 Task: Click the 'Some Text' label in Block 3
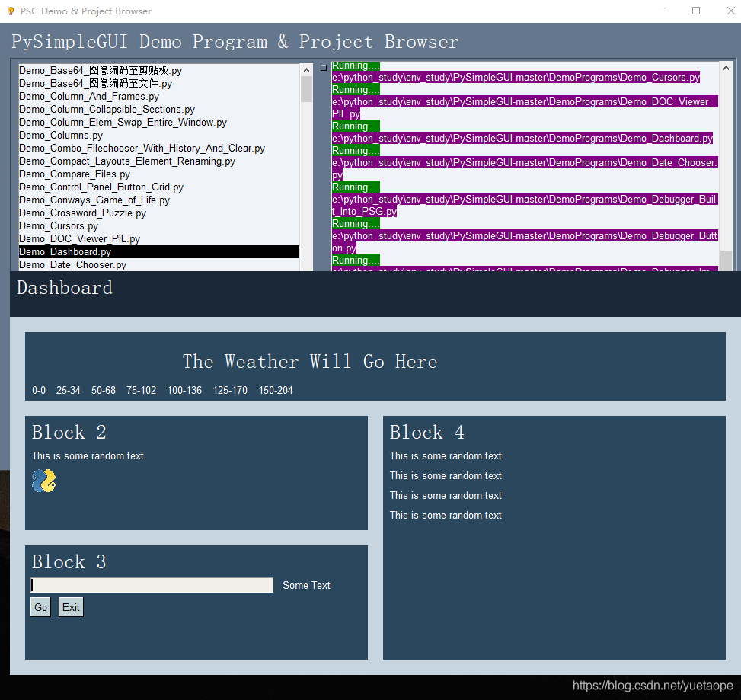point(306,585)
